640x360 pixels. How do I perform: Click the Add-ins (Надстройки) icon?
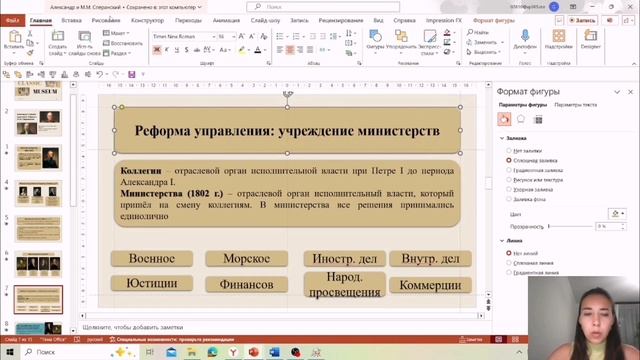[559, 37]
